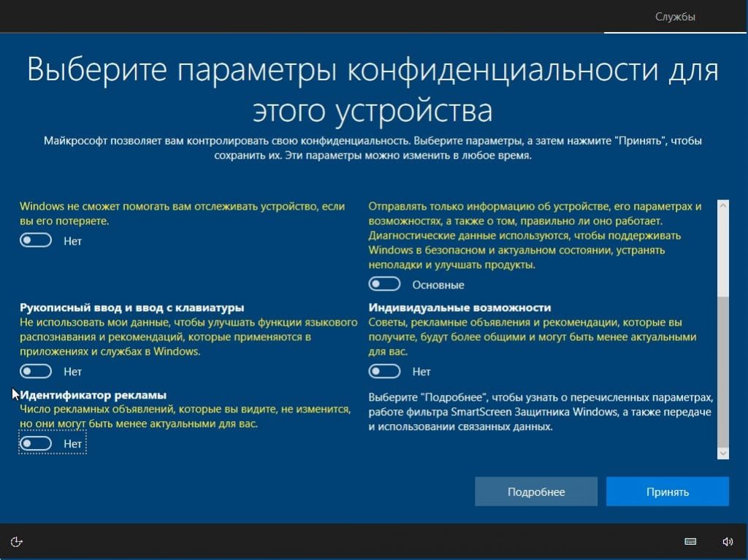The height and width of the screenshot is (560, 748).
Task: Click the SmartScreen information paragraph
Action: click(540, 412)
